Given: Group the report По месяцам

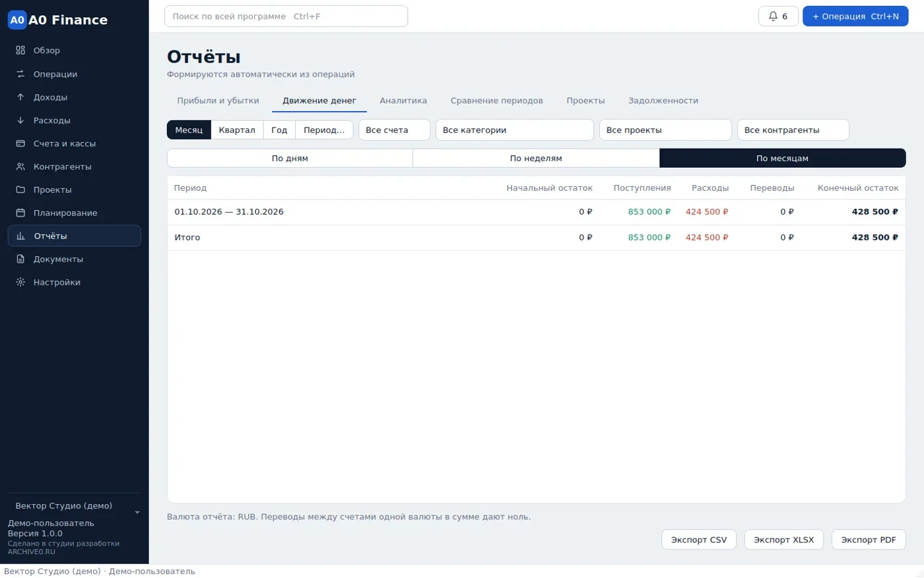Looking at the screenshot, I should pos(782,159).
